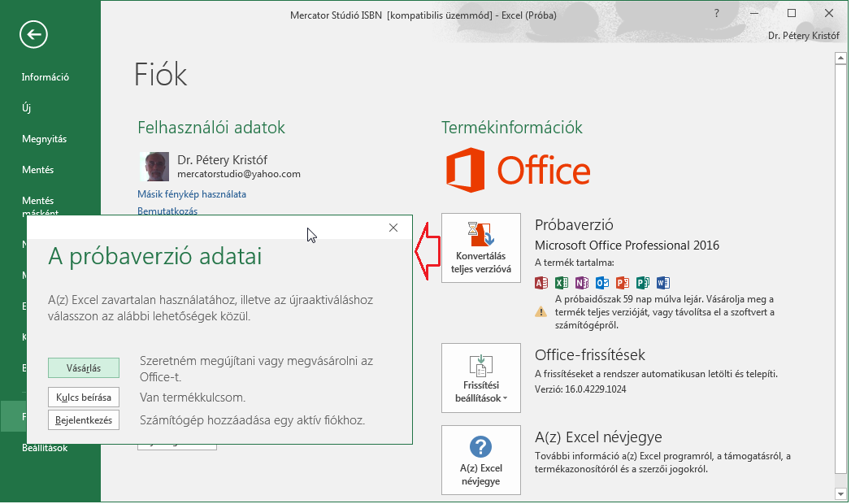Click the Outlook product icon

(x=602, y=283)
